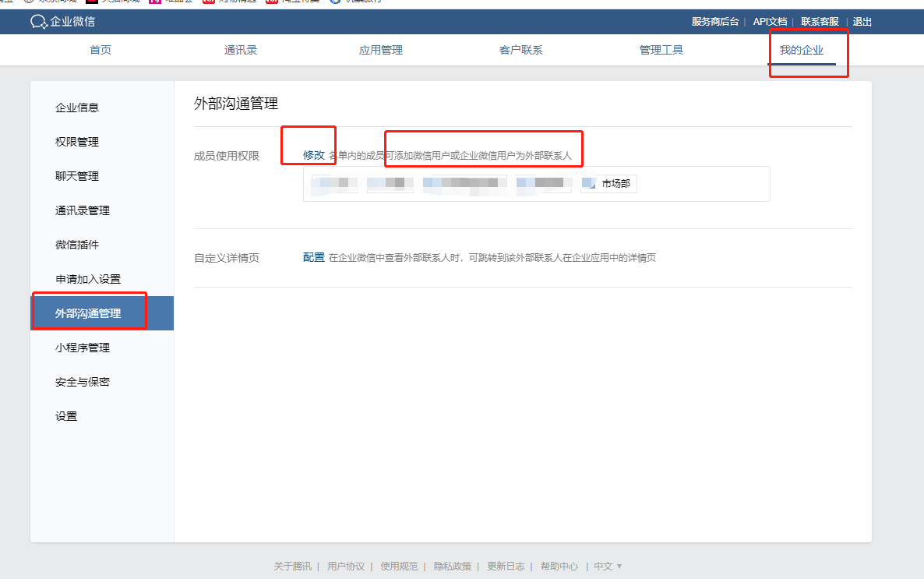Viewport: 924px width, 579px height.
Task: Click the 成员使用权限 label
Action: click(227, 156)
